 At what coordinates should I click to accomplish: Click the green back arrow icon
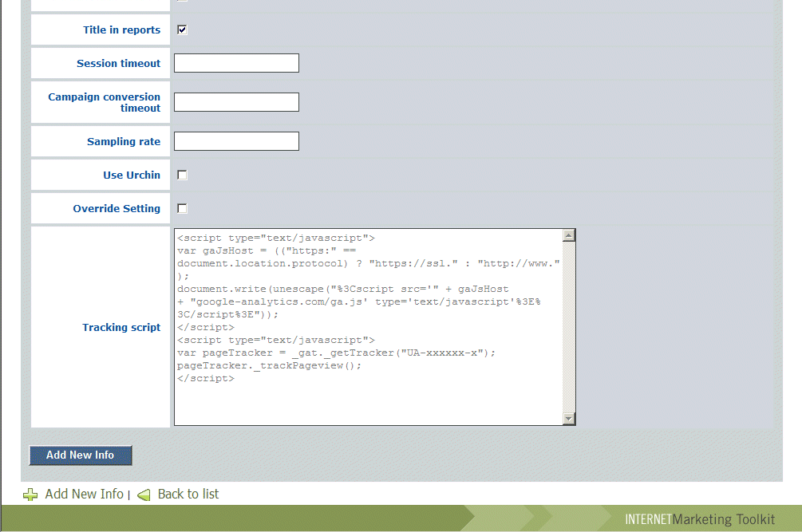point(144,495)
